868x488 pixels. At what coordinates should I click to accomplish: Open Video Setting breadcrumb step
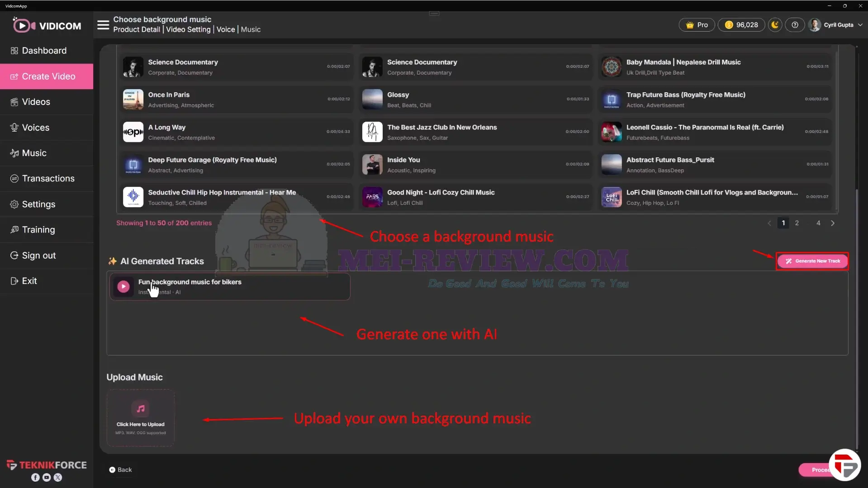[188, 29]
